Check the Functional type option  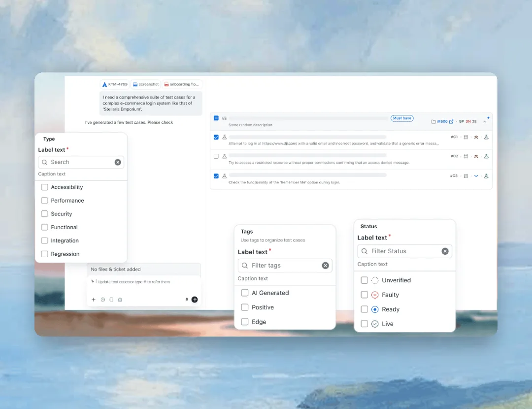pos(44,227)
